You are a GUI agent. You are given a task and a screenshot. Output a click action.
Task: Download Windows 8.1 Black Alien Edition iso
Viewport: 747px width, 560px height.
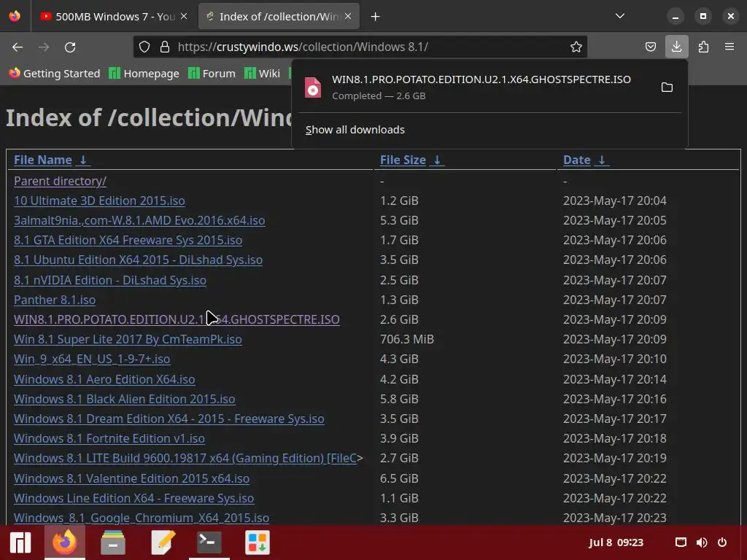[124, 399]
